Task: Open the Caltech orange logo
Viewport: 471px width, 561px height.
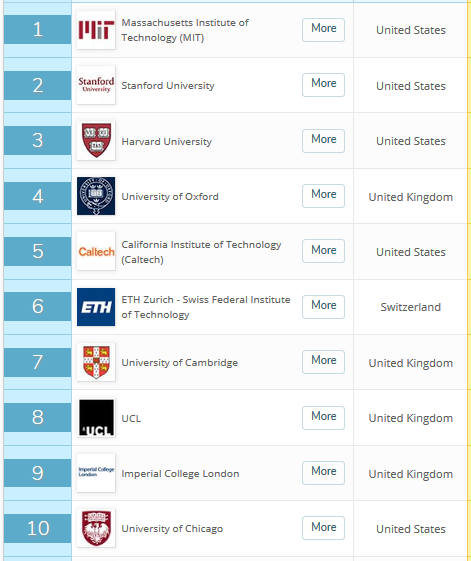Action: (x=96, y=252)
